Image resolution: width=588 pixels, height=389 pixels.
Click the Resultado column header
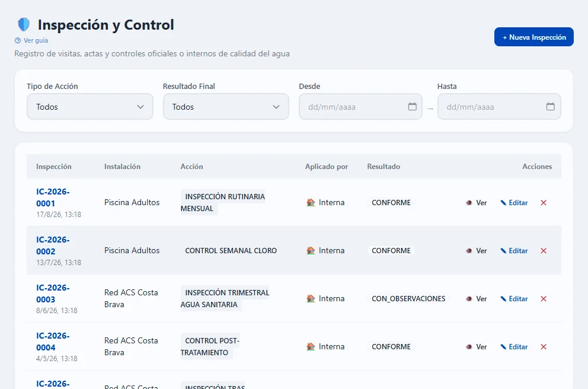tap(384, 167)
